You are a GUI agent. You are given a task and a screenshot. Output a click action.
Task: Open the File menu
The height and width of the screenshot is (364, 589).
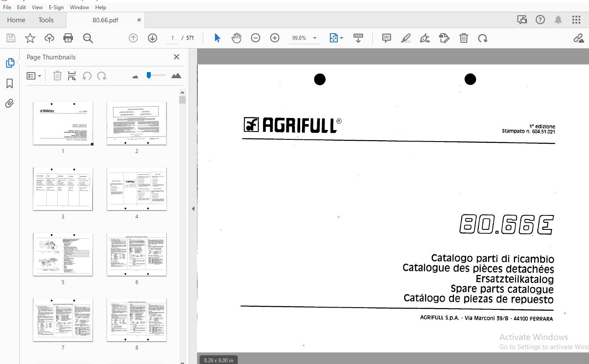[7, 7]
